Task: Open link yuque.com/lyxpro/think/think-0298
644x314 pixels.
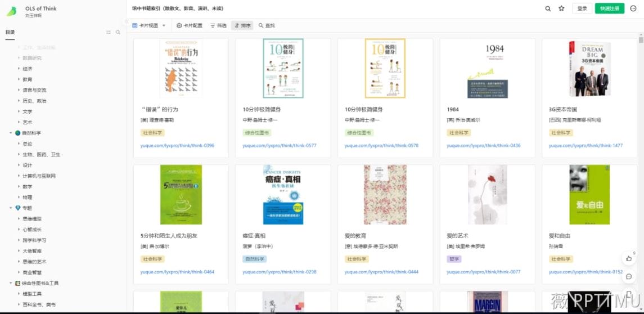Action: 280,272
